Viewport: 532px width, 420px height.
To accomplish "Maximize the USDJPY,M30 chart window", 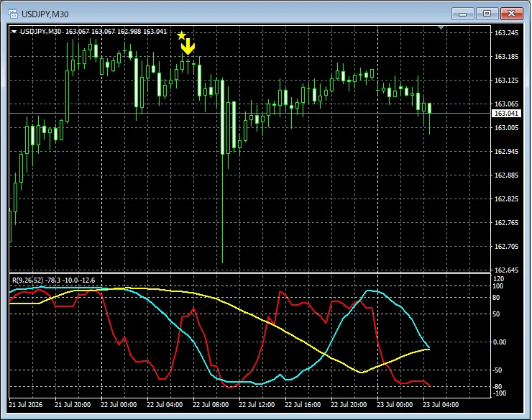I will (x=487, y=14).
